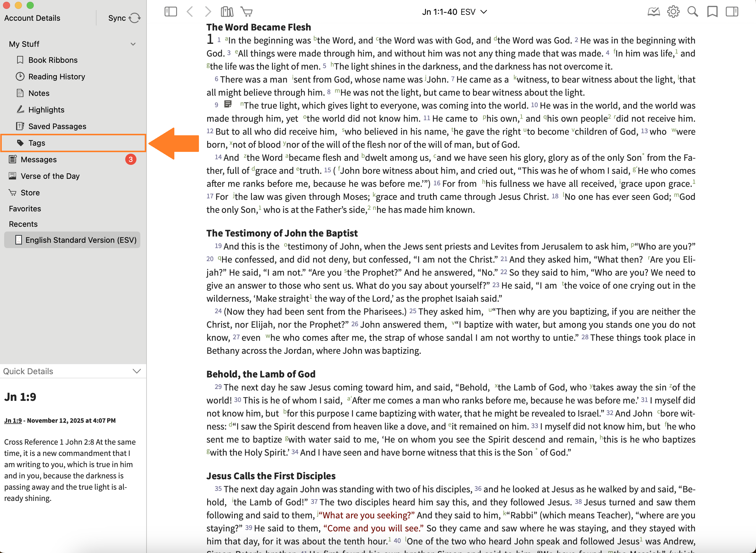Image resolution: width=756 pixels, height=553 pixels.
Task: Click the heading Jesus Calls the First Disciples
Action: click(x=271, y=476)
